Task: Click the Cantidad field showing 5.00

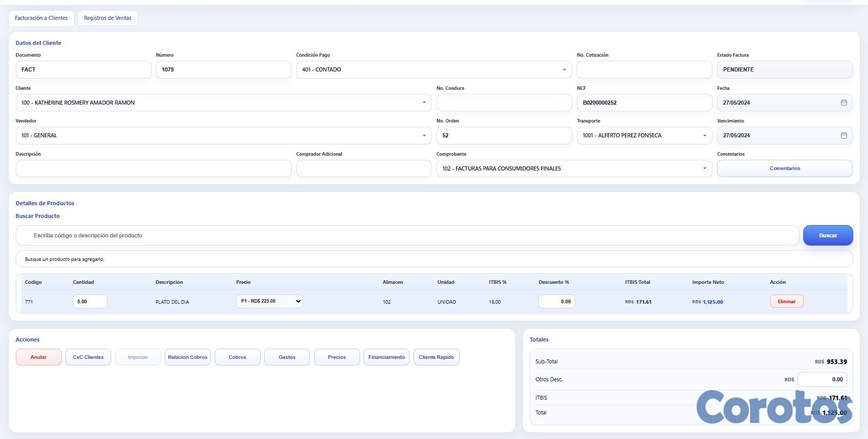Action: 90,301
